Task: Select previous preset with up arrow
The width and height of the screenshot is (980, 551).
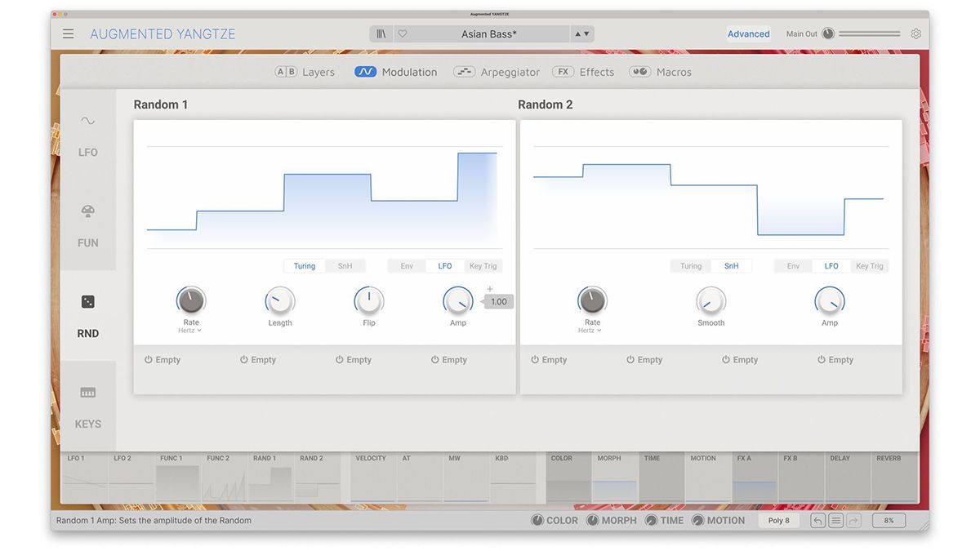Action: [577, 34]
